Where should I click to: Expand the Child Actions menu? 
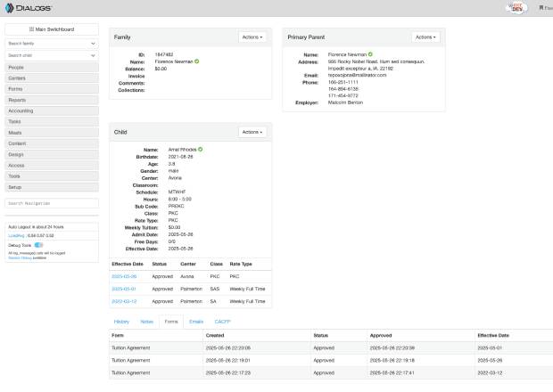point(252,132)
